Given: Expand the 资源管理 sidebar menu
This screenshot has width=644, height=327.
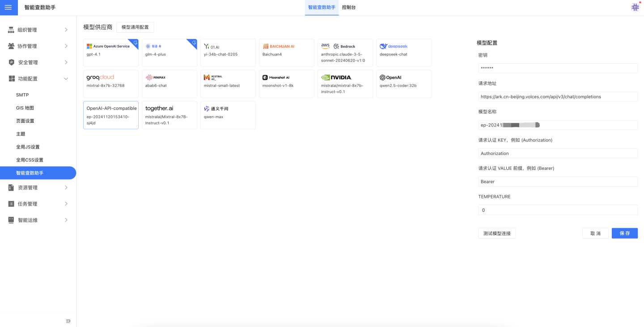Looking at the screenshot, I should tap(38, 188).
